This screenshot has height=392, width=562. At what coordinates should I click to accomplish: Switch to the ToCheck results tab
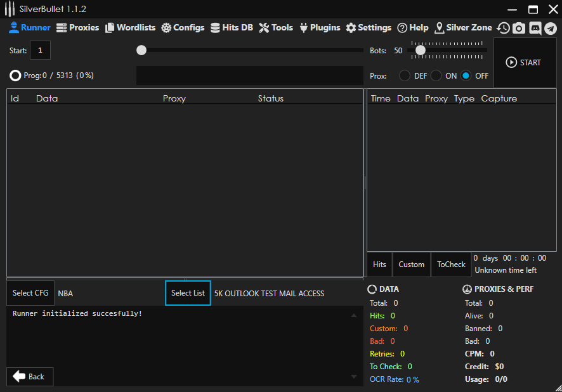point(451,265)
